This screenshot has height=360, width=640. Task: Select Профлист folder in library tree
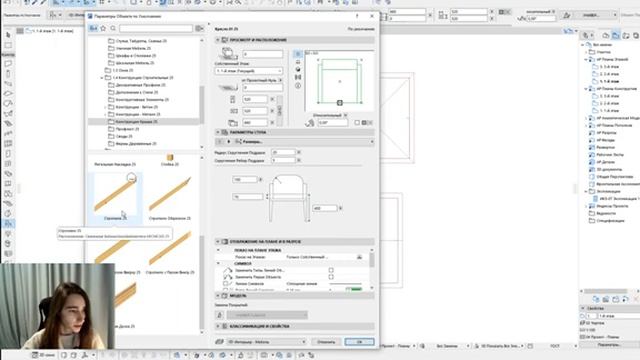[127, 129]
